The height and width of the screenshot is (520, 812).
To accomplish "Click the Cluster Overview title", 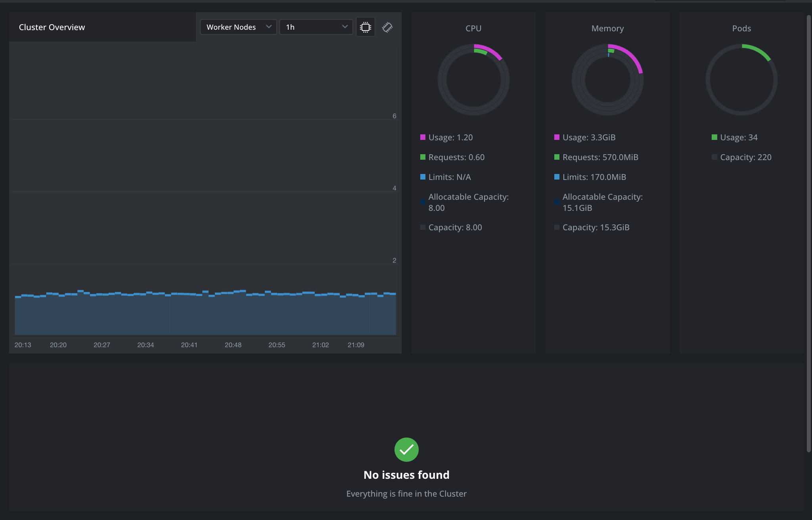I will 52,27.
